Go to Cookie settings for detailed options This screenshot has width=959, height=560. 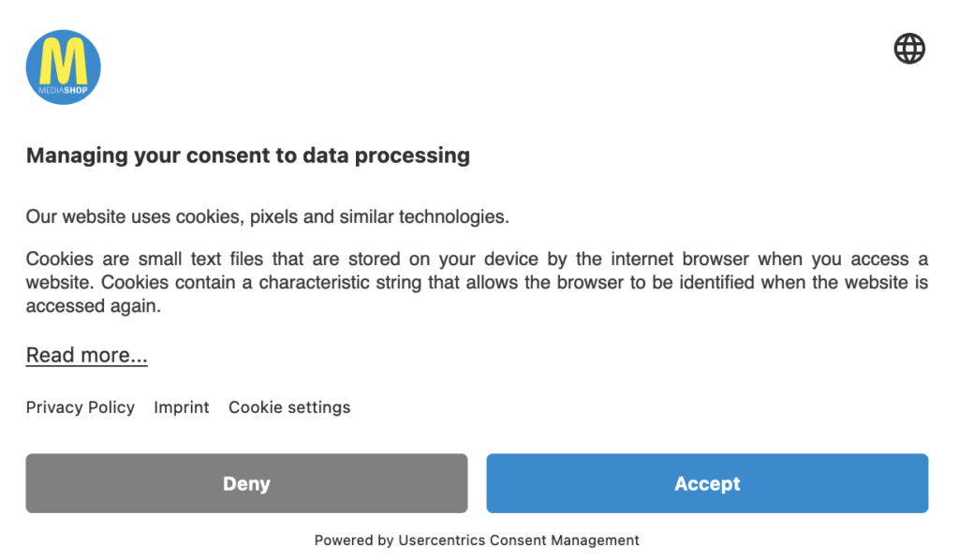[x=289, y=407]
